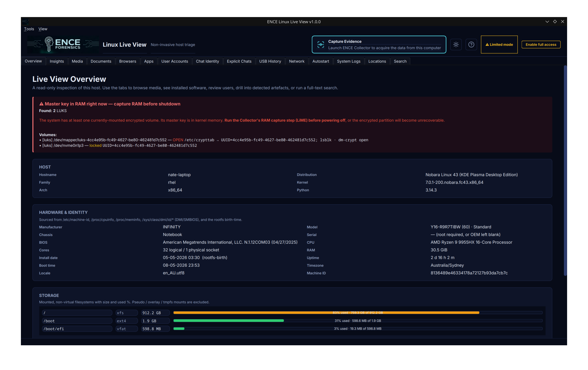The image size is (588, 370).
Task: Click the 'Australia/Sydney' timezone value
Action: pyautogui.click(x=447, y=265)
